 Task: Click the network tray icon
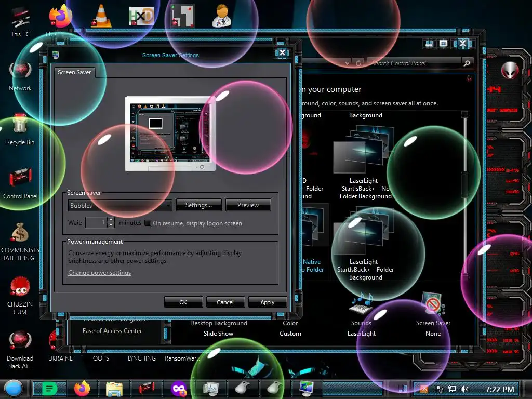click(x=451, y=389)
